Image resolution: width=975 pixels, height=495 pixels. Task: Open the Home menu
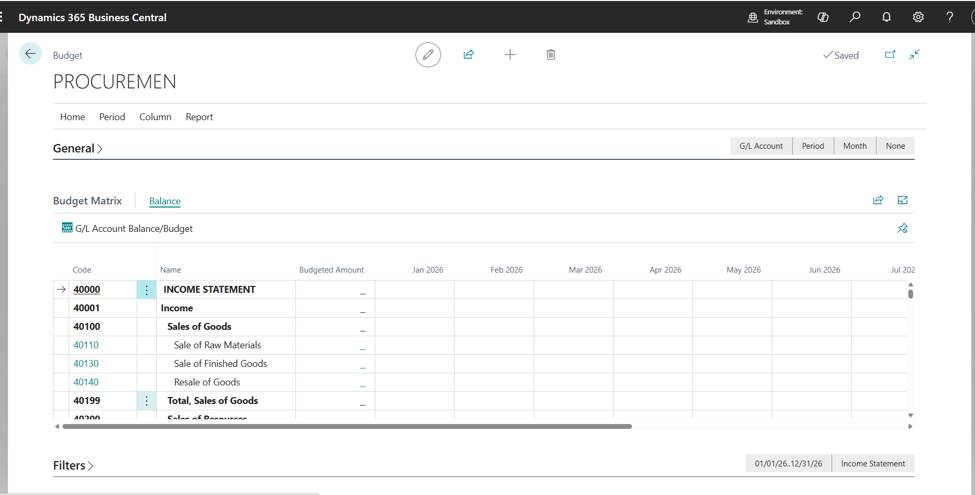(72, 117)
